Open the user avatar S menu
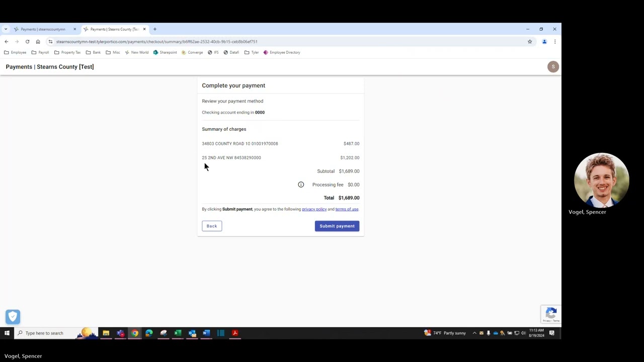Image resolution: width=644 pixels, height=362 pixels. [553, 66]
